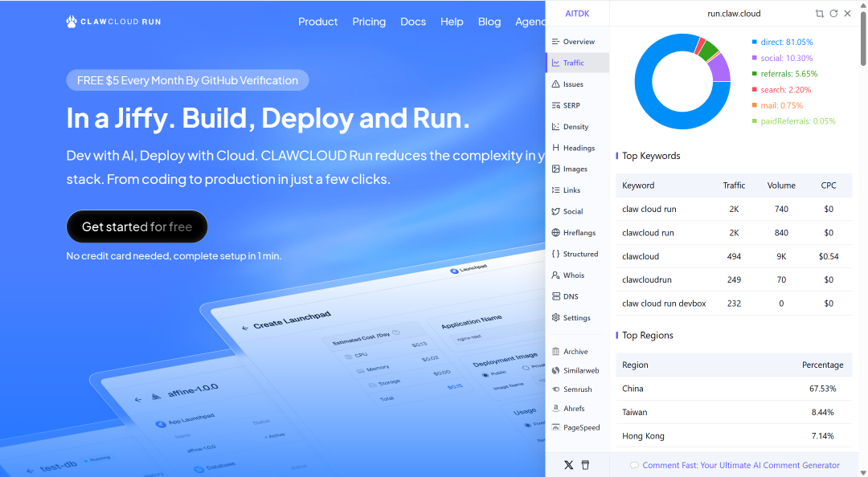Click the trash icon in panel footer
The height and width of the screenshot is (477, 868).
[x=585, y=465]
